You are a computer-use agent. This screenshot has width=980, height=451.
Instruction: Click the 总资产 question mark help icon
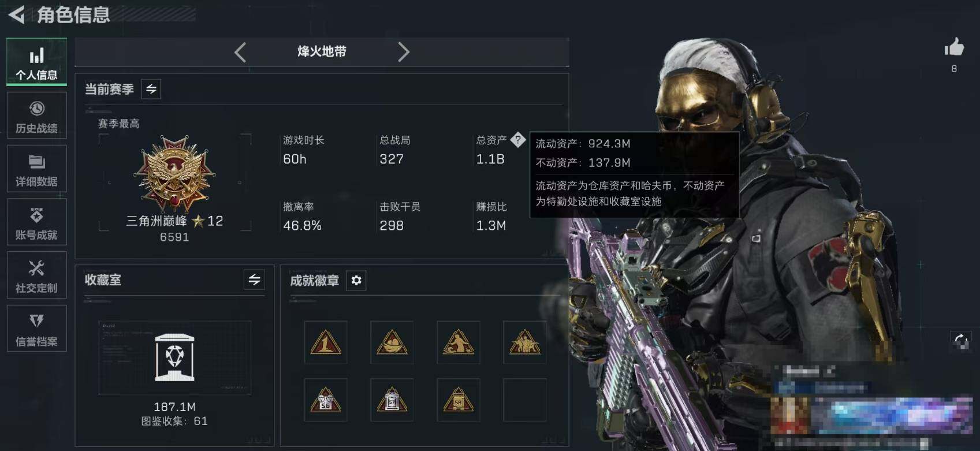[518, 140]
